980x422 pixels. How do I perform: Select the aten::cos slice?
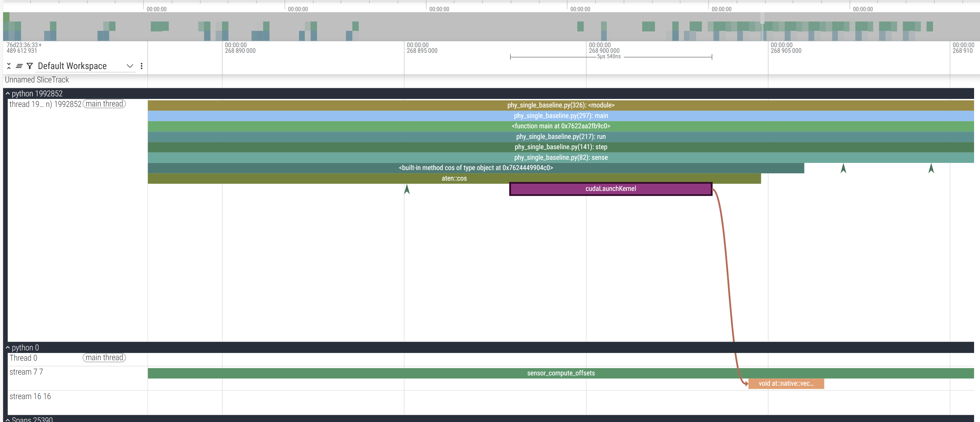[x=454, y=179]
